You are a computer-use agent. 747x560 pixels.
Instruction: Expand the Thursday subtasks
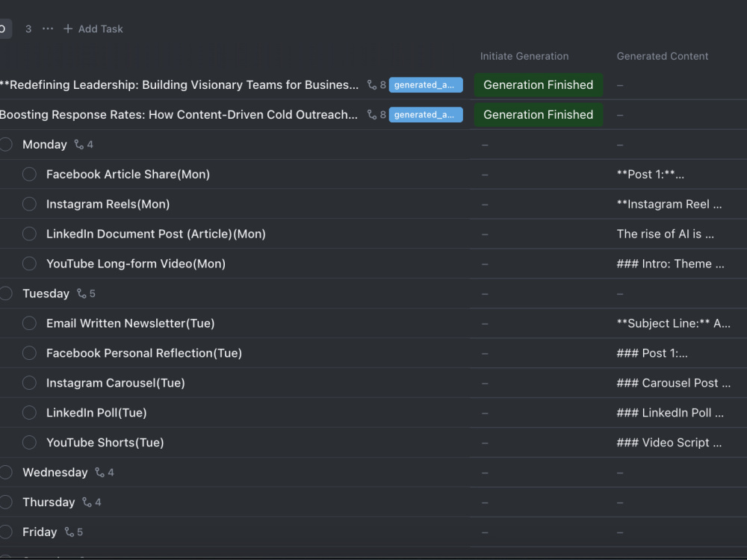pyautogui.click(x=87, y=502)
